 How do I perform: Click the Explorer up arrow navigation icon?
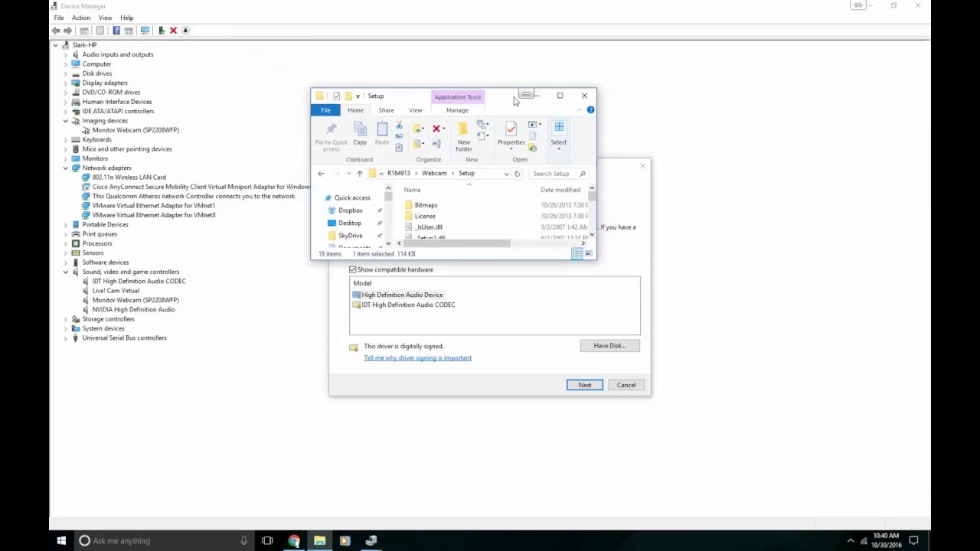[360, 174]
